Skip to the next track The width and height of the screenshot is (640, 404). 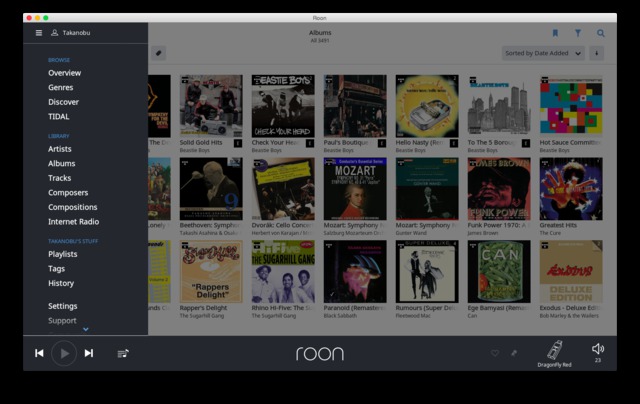point(89,353)
